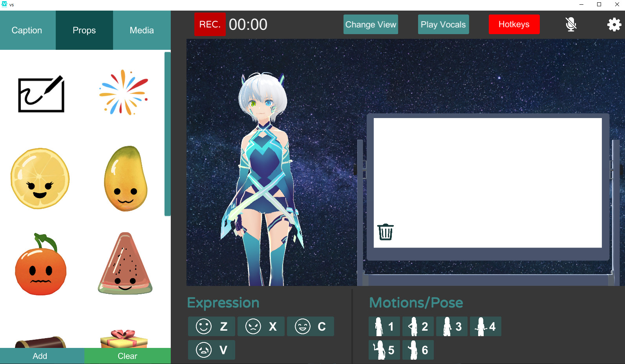This screenshot has height=364, width=625.
Task: Toggle the muted microphone
Action: pyautogui.click(x=571, y=24)
